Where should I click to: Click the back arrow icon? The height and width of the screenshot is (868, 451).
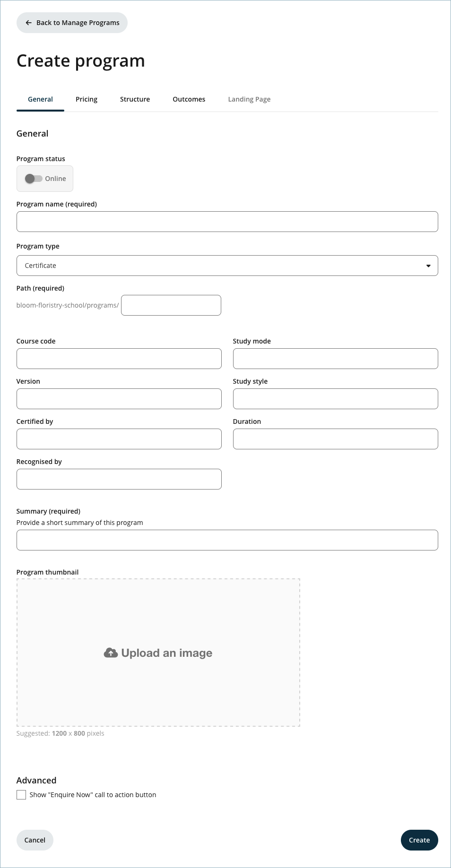coord(29,23)
